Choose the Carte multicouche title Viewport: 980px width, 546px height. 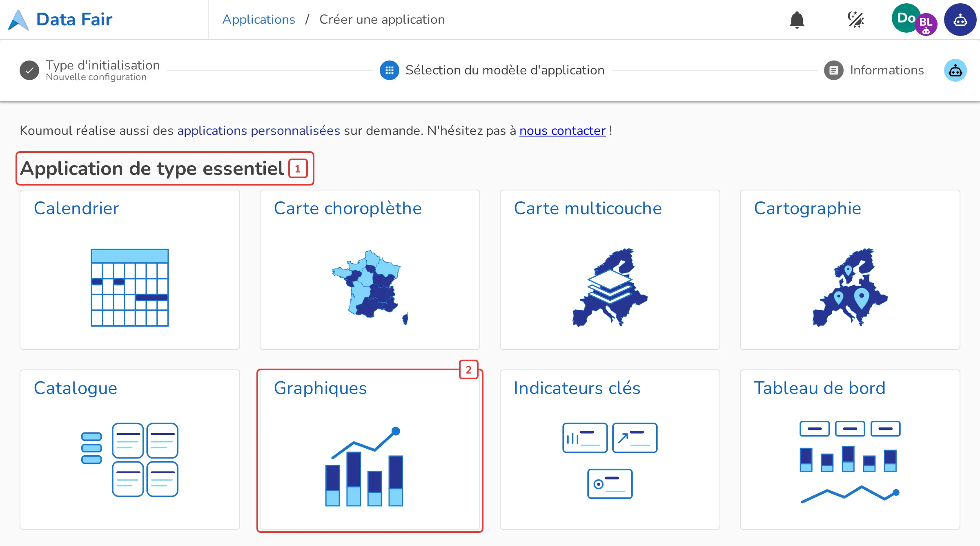588,208
